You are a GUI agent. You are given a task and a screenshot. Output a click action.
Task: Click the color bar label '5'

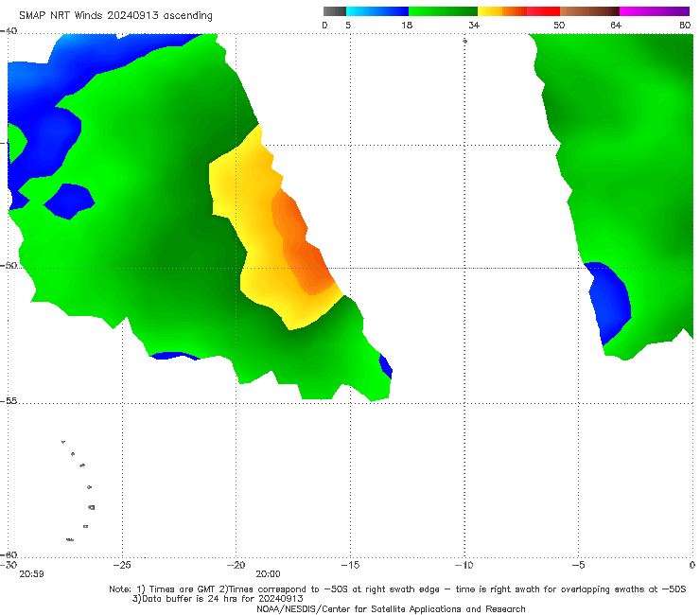point(348,25)
